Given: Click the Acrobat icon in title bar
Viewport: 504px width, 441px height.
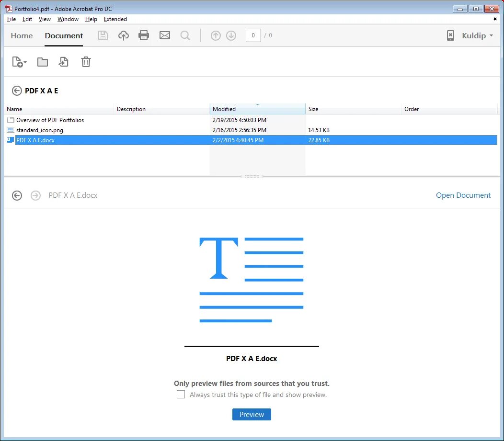Looking at the screenshot, I should click(9, 9).
